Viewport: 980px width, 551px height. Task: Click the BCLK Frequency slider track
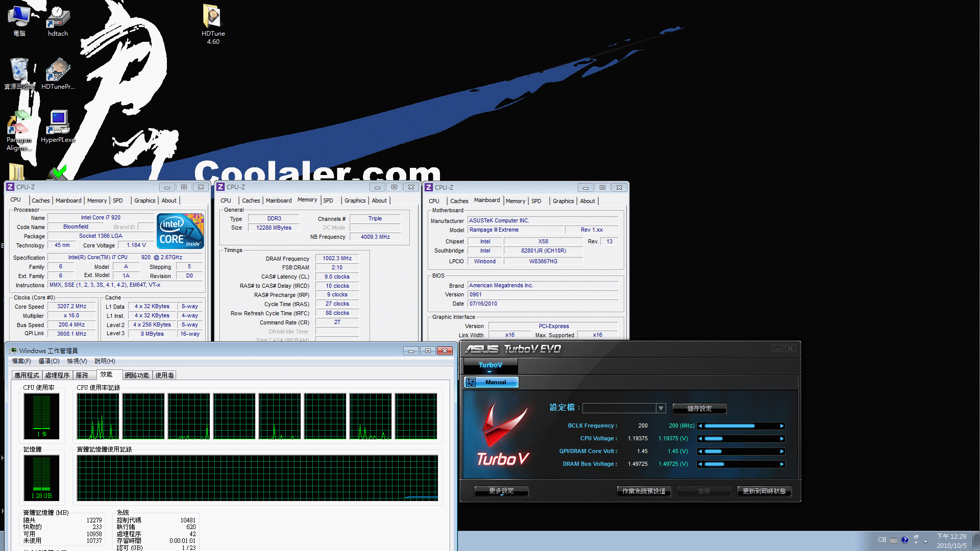[741, 426]
